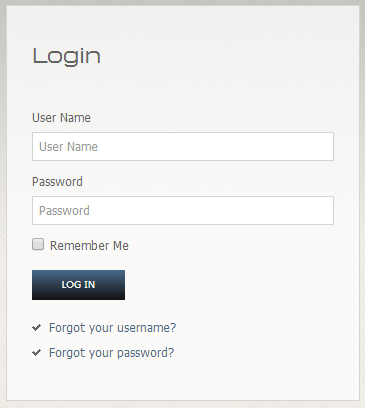Click the Login heading text
This screenshot has width=365, height=408.
click(66, 56)
